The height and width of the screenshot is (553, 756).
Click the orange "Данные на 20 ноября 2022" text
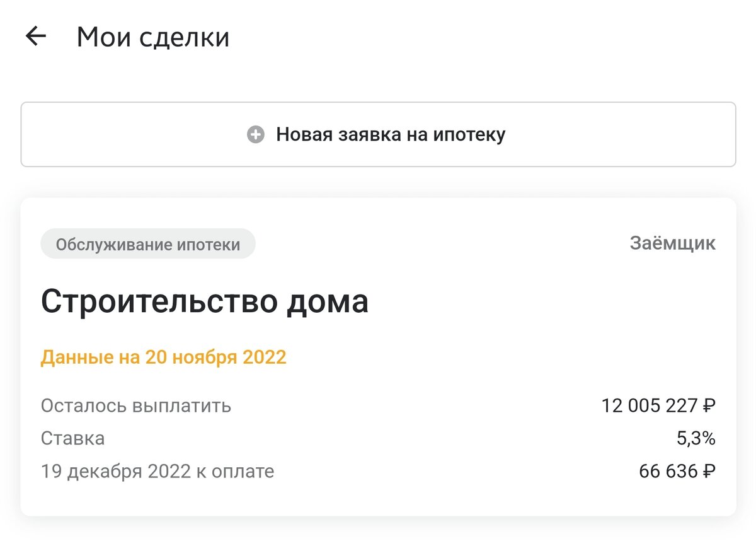(163, 358)
